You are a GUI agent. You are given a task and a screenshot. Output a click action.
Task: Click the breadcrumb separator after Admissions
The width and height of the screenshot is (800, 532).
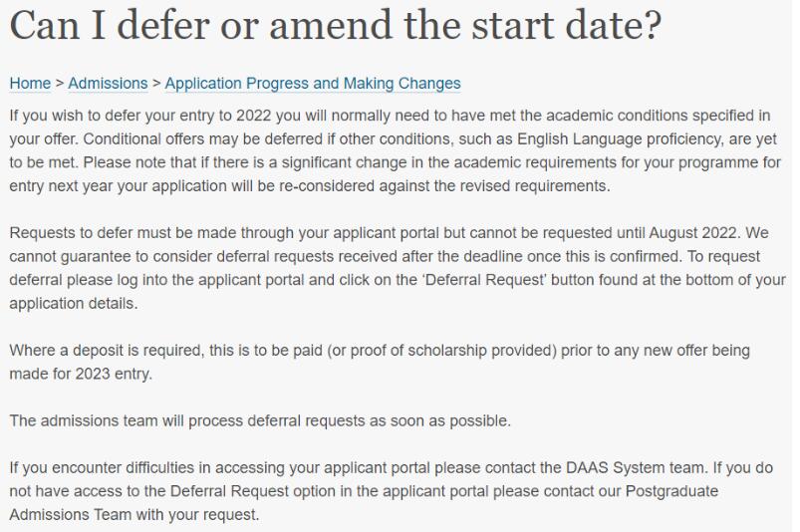156,84
